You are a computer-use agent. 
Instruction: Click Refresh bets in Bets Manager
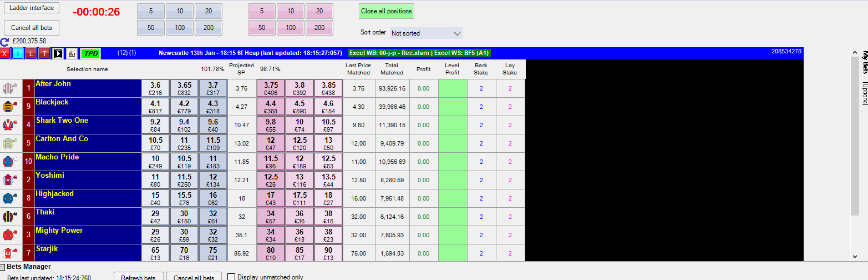coord(139,277)
